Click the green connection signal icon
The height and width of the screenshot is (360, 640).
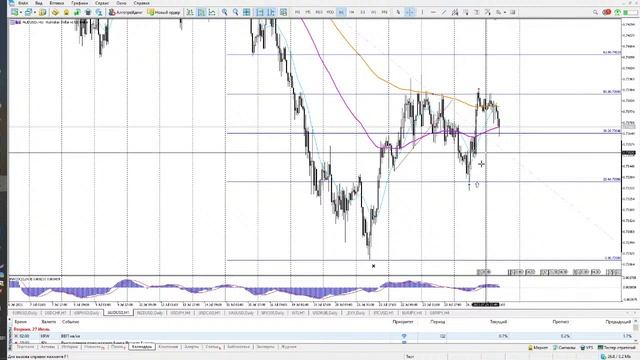[x=618, y=12]
